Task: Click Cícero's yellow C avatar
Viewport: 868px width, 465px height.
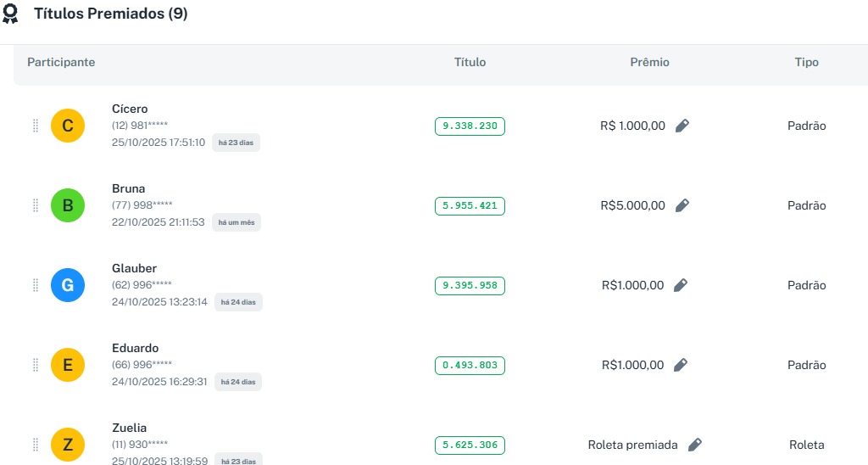Action: [68, 126]
